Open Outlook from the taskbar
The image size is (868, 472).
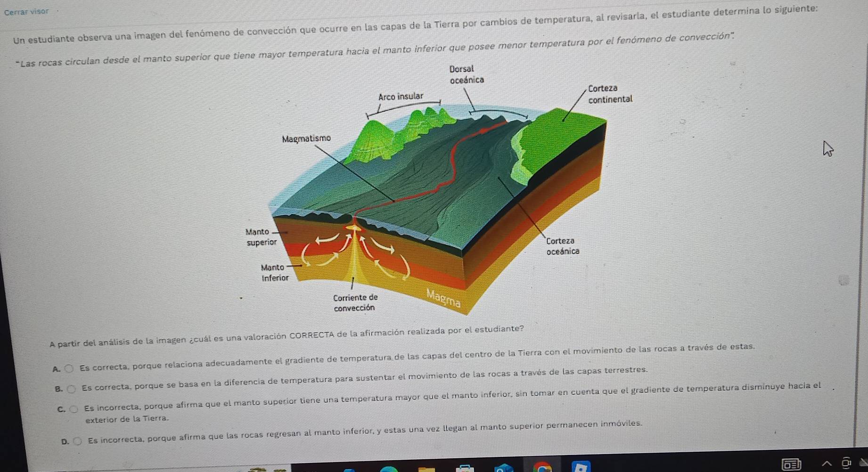click(503, 468)
